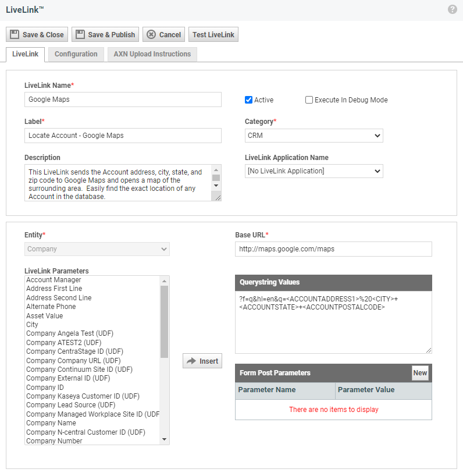Click the Save & Close floppy disk icon
This screenshot has width=463, height=476.
pos(15,34)
